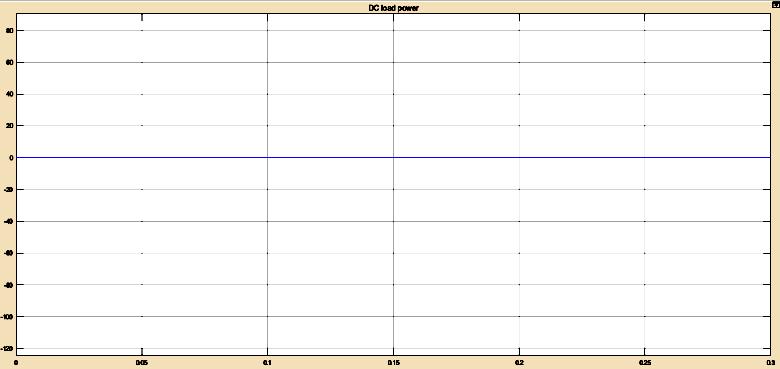Screen dimensions: 780x369
Task: Click the 80 label on the y-axis
Action: [9, 31]
